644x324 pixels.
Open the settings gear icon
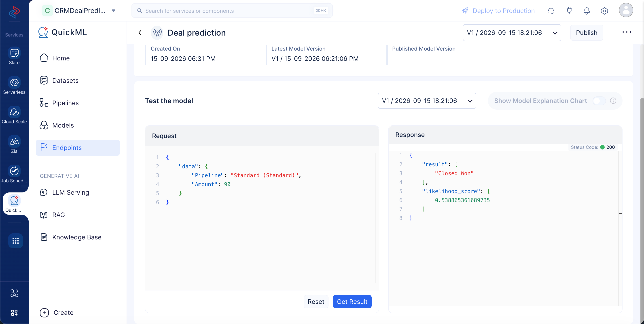[x=604, y=11]
